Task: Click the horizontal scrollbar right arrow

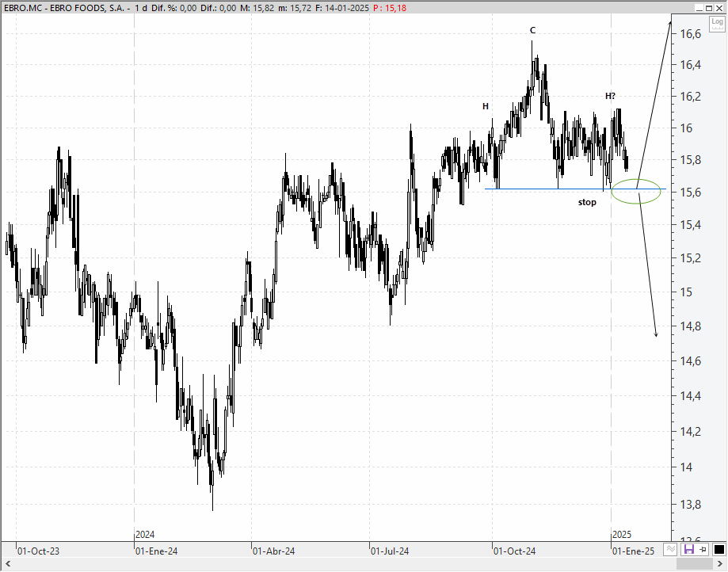Action: coord(720,564)
